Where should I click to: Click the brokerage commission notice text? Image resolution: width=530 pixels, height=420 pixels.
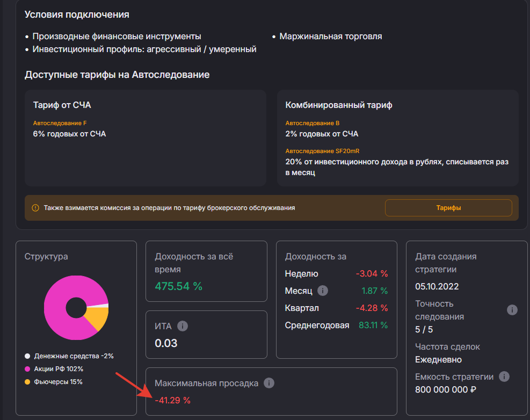(169, 208)
